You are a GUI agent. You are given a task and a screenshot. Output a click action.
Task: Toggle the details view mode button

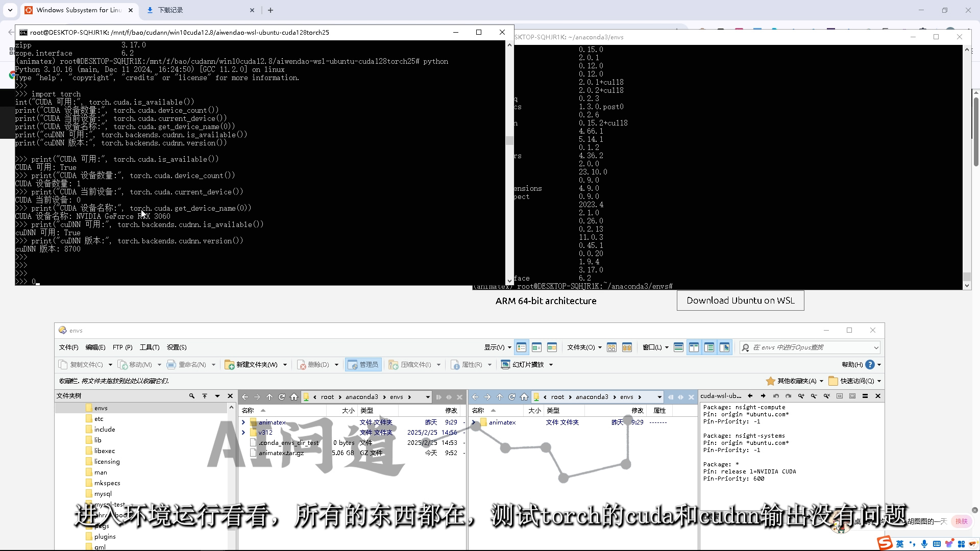point(521,347)
